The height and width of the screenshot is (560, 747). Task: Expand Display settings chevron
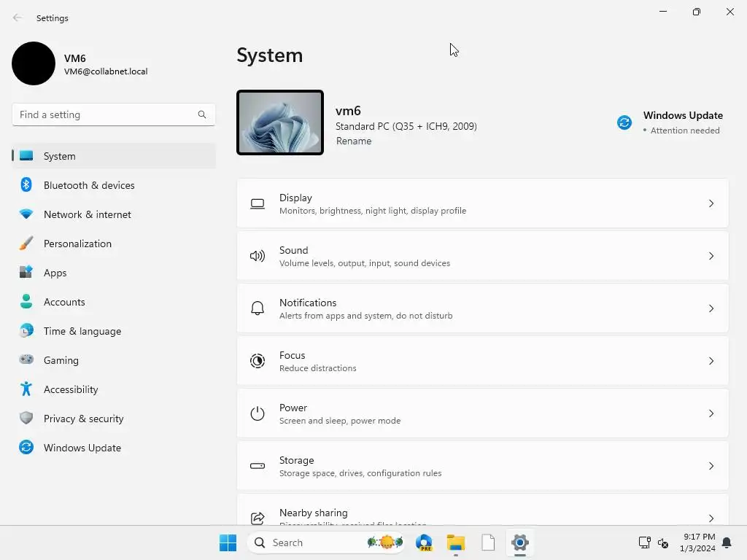pyautogui.click(x=711, y=204)
